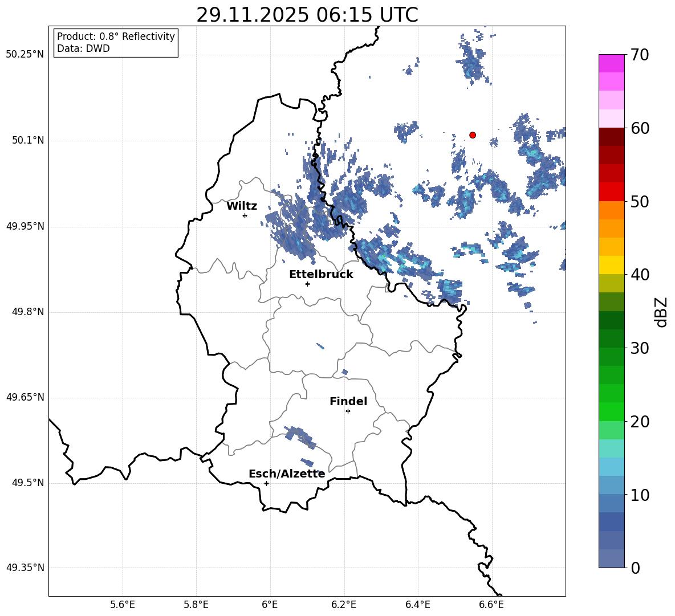This screenshot has width=675, height=616.
Task: Click the 50.25°N latitude label
Action: 25,55
